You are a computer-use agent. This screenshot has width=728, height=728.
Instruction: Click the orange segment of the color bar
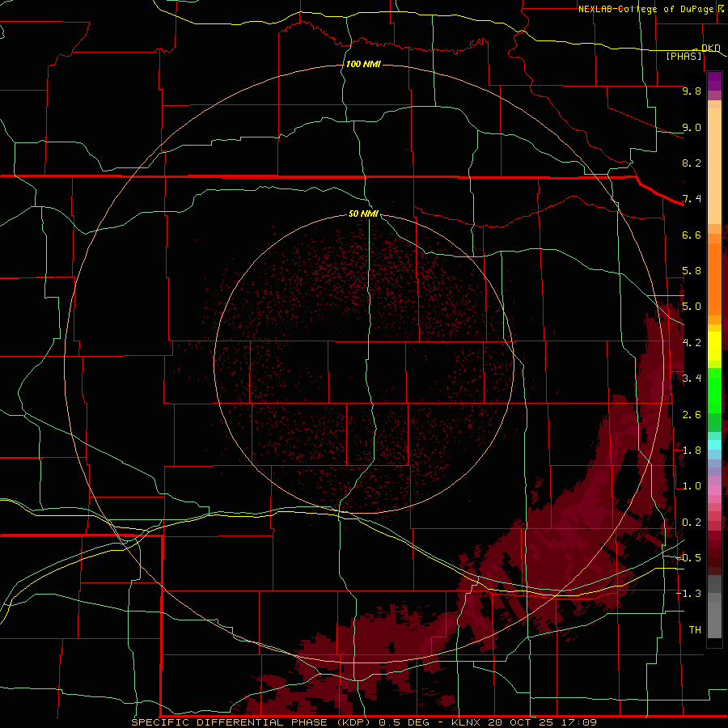tap(714, 280)
